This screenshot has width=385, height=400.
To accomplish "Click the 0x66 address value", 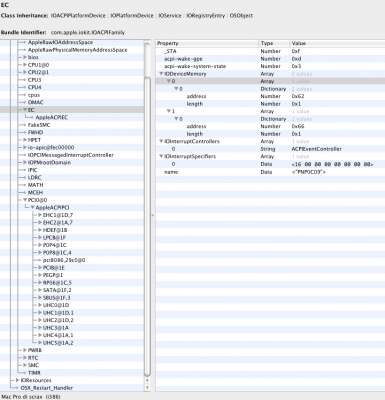I will coord(298,126).
